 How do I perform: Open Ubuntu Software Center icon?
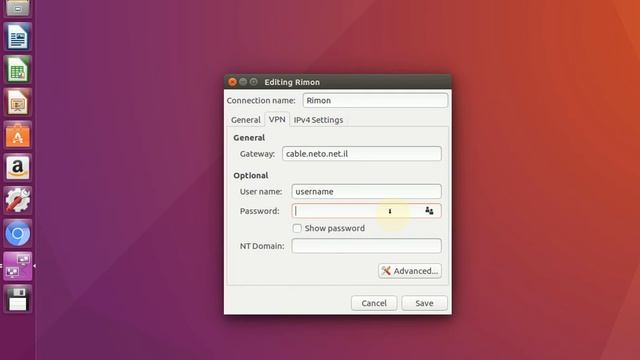18,135
